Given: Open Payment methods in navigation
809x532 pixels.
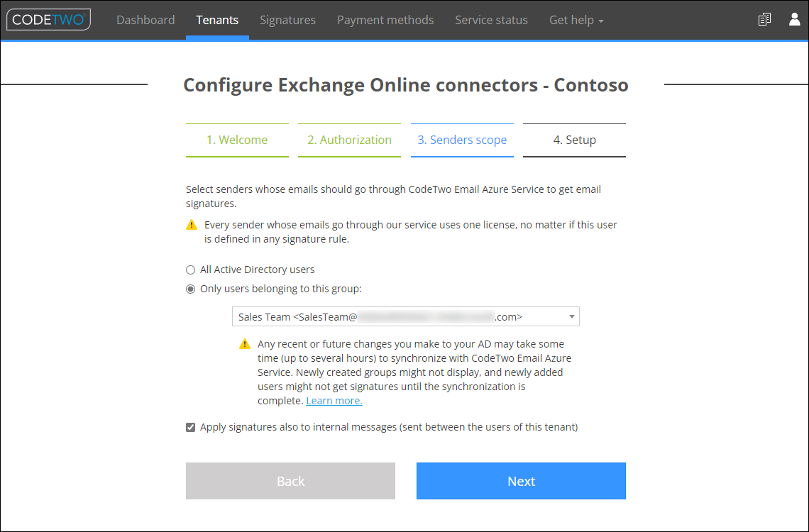Looking at the screenshot, I should point(385,20).
